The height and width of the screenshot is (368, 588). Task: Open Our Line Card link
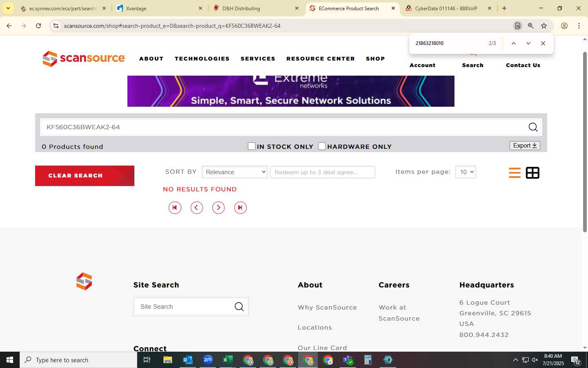click(x=322, y=348)
